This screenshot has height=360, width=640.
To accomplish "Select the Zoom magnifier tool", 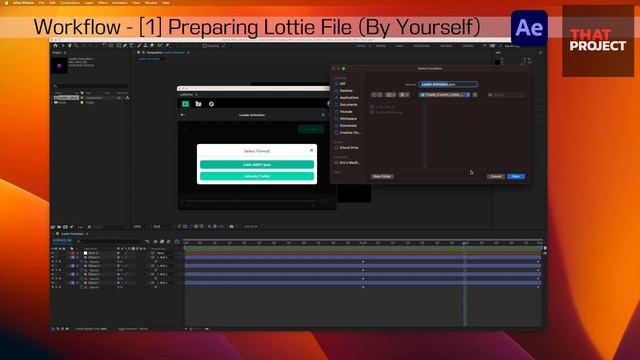I will 76,46.
